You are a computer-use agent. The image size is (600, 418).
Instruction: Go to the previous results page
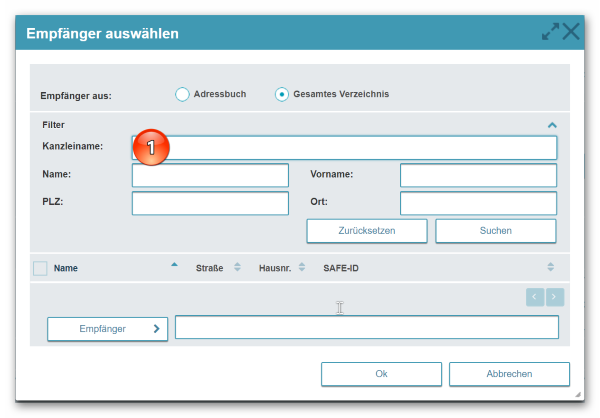pos(535,297)
